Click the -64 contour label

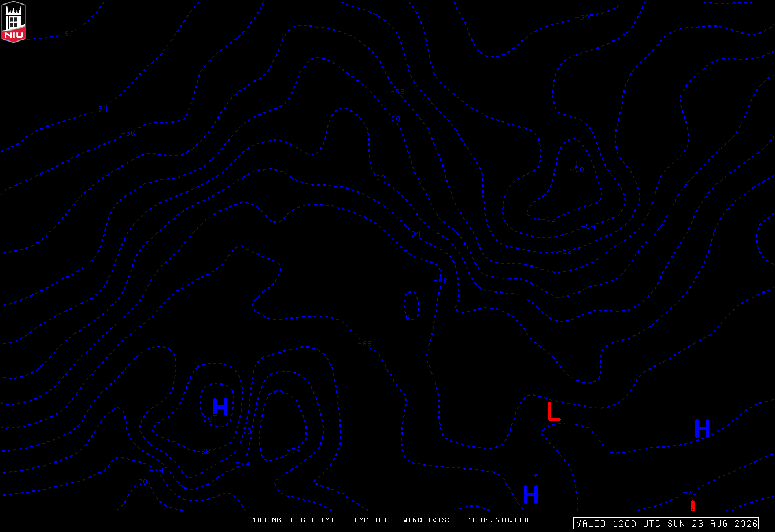[413, 234]
